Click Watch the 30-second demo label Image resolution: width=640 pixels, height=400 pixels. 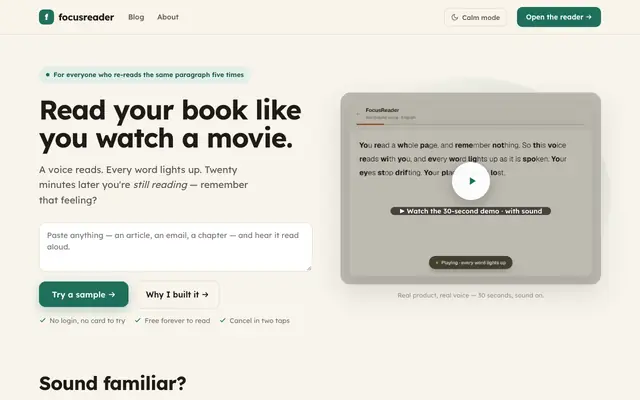471,211
